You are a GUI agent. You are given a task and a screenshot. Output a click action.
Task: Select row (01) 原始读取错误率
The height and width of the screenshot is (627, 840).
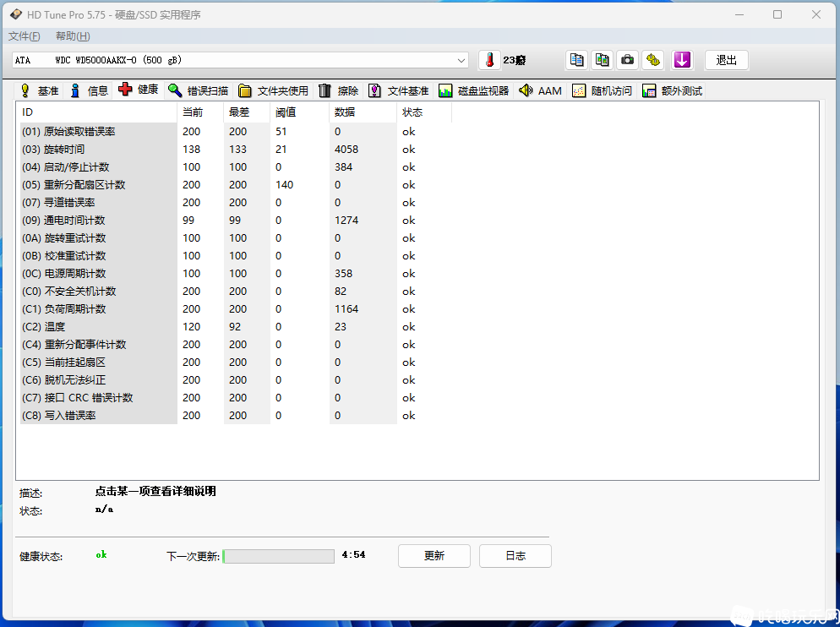(x=236, y=131)
